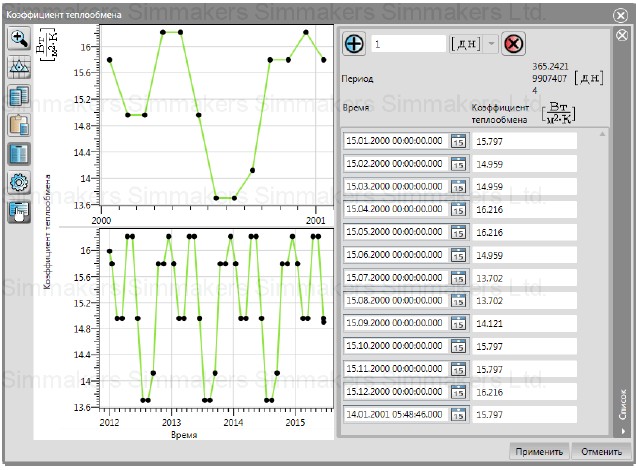This screenshot has height=470, width=636.
Task: Click the Время column header
Action: (x=356, y=107)
